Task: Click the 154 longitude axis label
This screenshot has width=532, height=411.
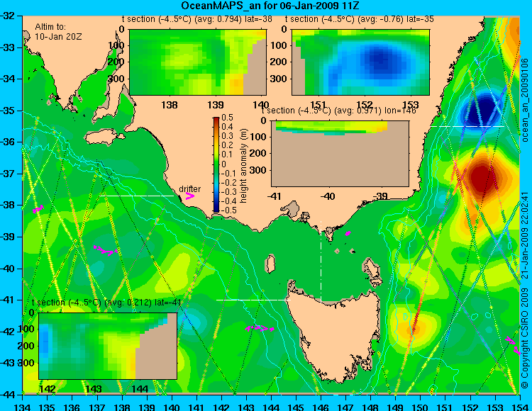Action: pyautogui.click(x=520, y=407)
